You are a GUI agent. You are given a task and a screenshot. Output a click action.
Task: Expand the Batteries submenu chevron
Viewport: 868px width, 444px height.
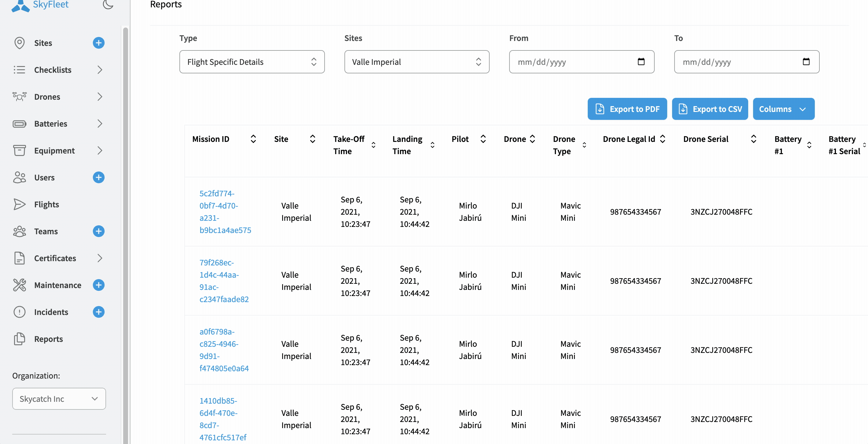click(x=100, y=124)
